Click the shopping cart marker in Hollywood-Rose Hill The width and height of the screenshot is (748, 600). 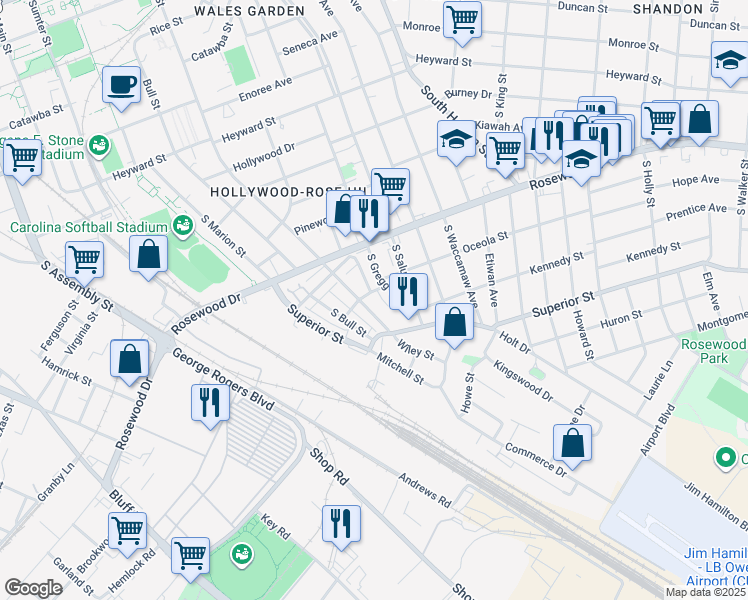(x=390, y=186)
